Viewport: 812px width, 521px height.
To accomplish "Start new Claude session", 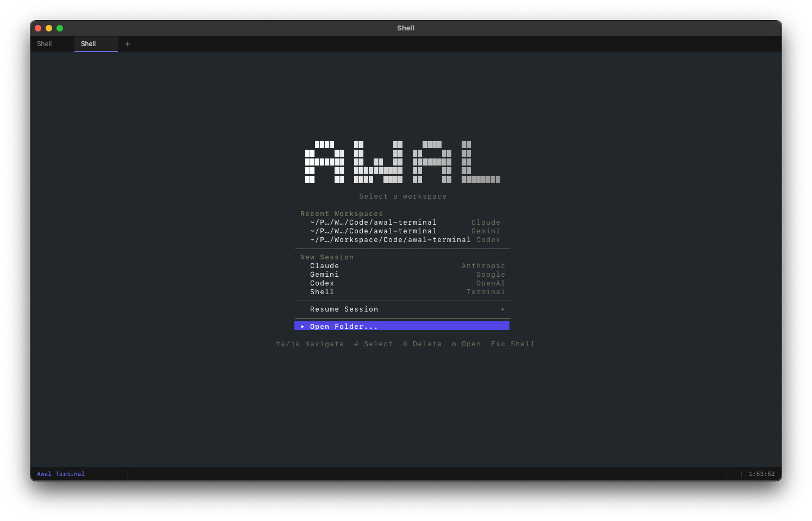I will (402, 266).
